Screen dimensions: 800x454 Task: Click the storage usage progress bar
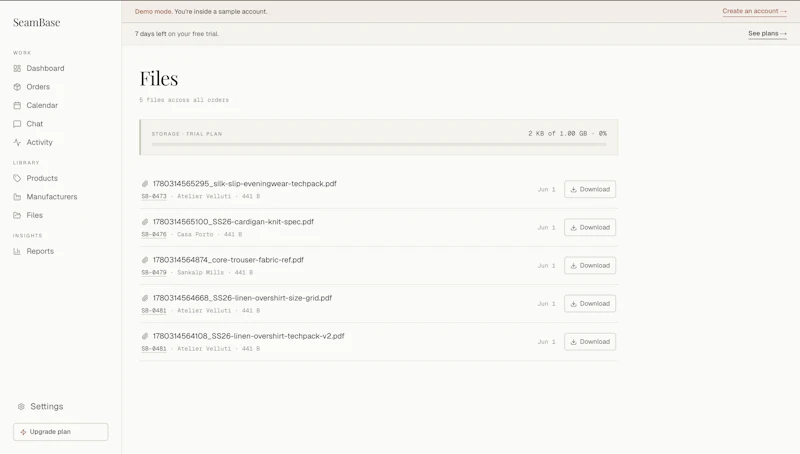(x=379, y=144)
